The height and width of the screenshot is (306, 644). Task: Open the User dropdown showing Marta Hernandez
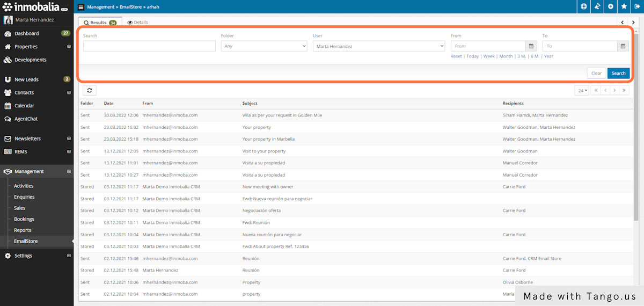point(378,46)
